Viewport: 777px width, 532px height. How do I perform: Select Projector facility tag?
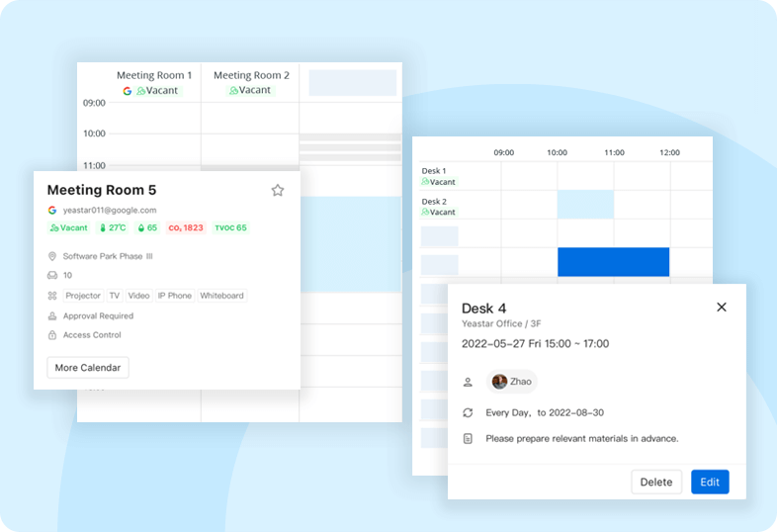(83, 296)
